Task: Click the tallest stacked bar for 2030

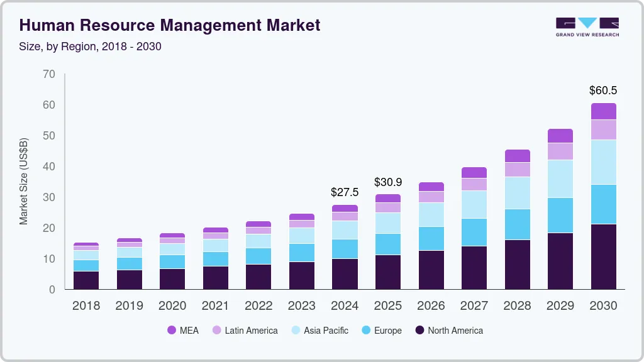Action: click(603, 195)
